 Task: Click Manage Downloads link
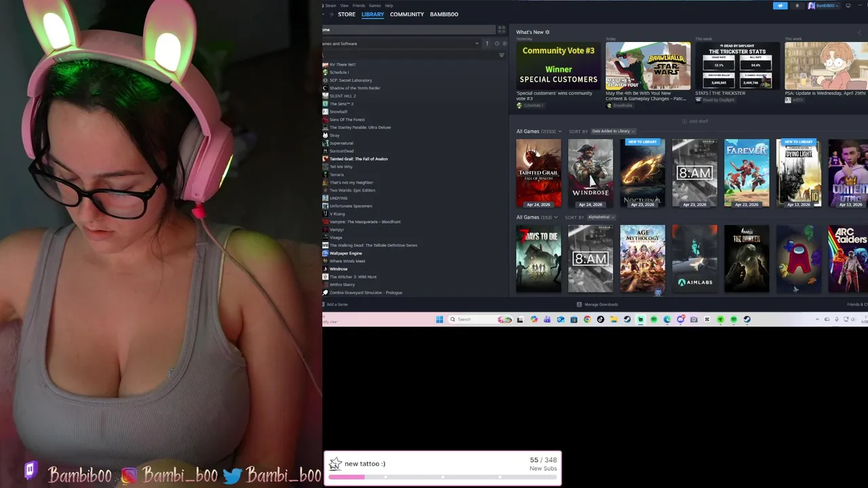pyautogui.click(x=601, y=304)
